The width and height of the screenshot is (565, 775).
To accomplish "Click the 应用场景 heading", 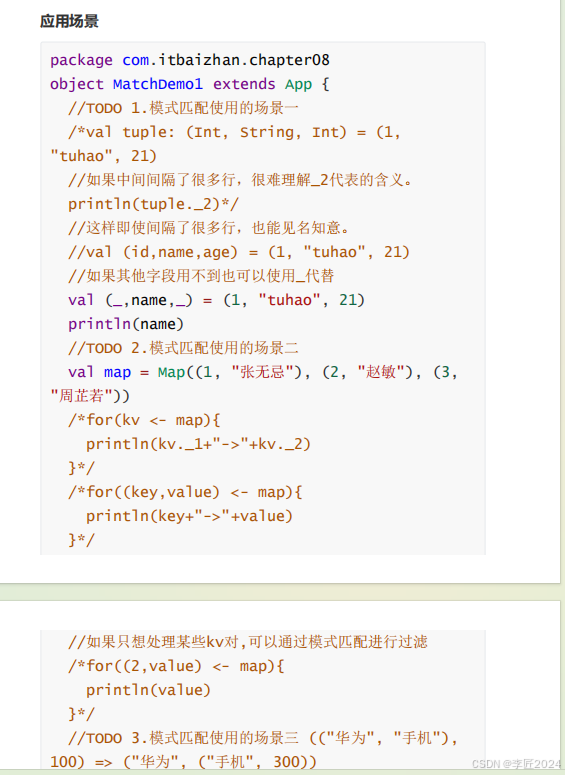I will [69, 21].
